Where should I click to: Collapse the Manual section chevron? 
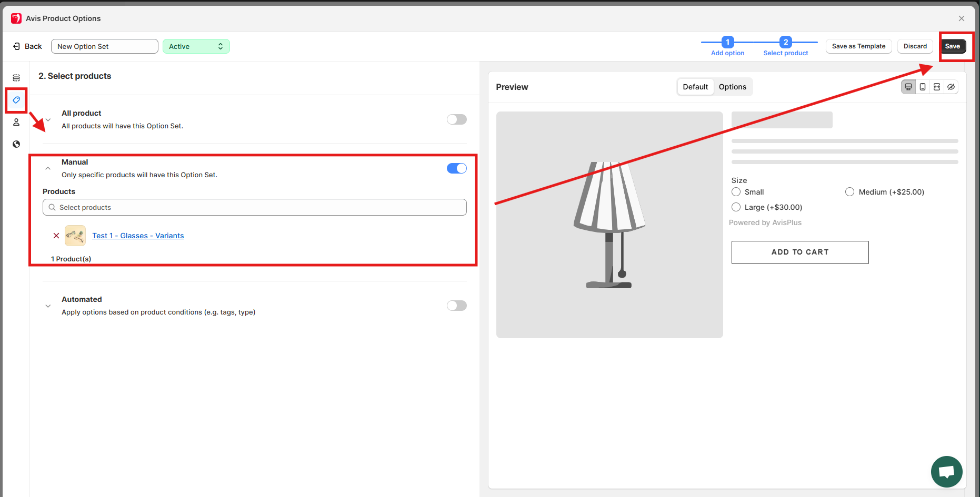pyautogui.click(x=48, y=168)
